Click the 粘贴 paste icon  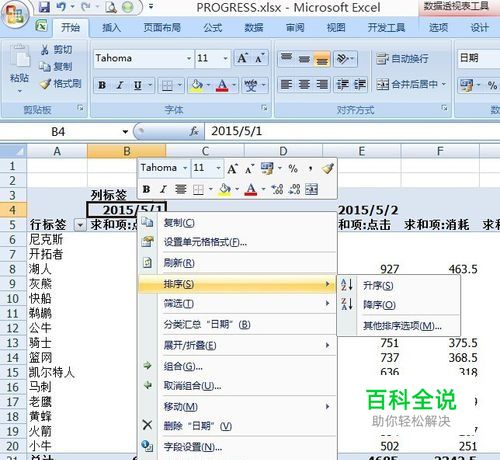pos(19,56)
